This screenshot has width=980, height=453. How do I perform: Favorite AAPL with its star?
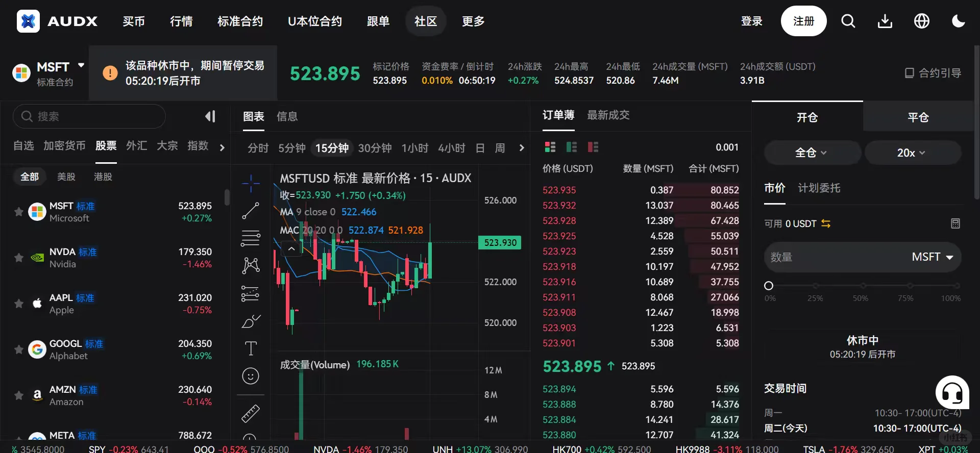point(19,304)
